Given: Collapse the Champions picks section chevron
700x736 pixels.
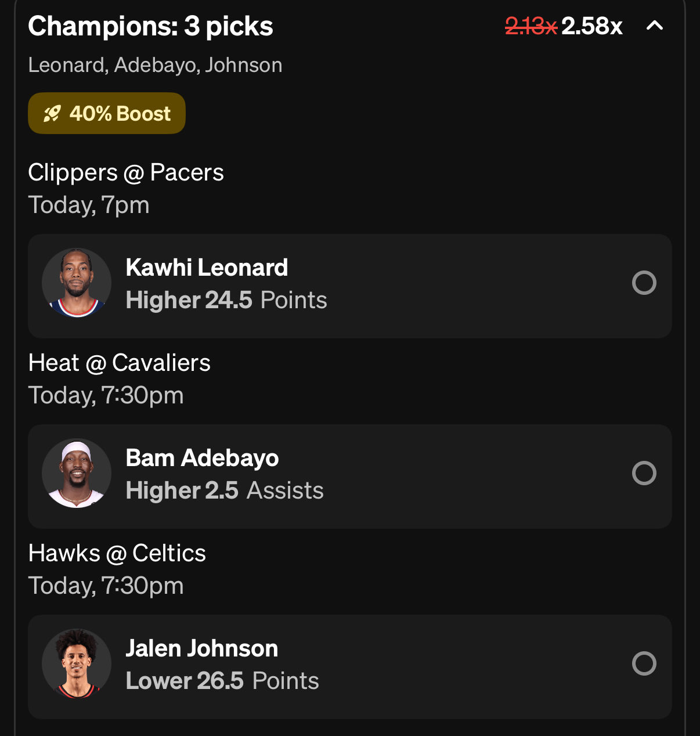Looking at the screenshot, I should tap(654, 26).
